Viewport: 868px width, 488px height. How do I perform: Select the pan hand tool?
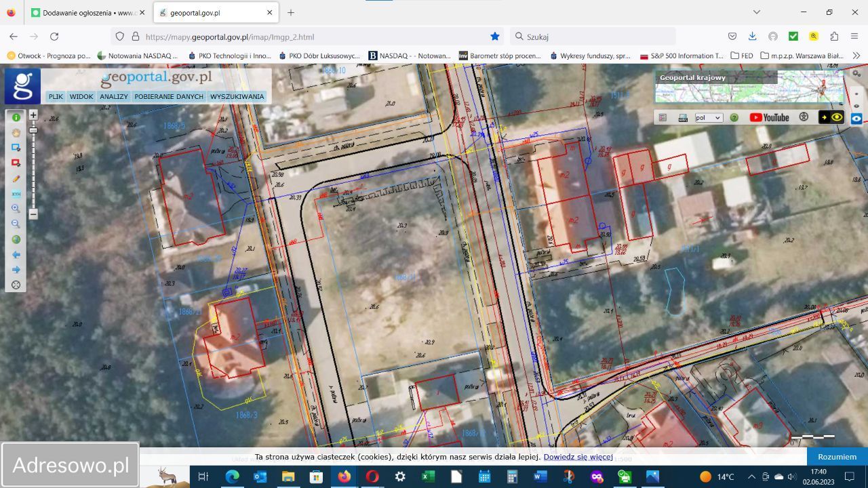click(x=16, y=133)
